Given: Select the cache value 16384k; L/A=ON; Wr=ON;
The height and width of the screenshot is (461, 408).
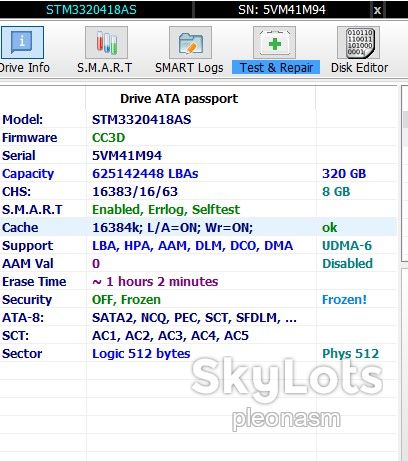Looking at the screenshot, I should [x=173, y=228].
